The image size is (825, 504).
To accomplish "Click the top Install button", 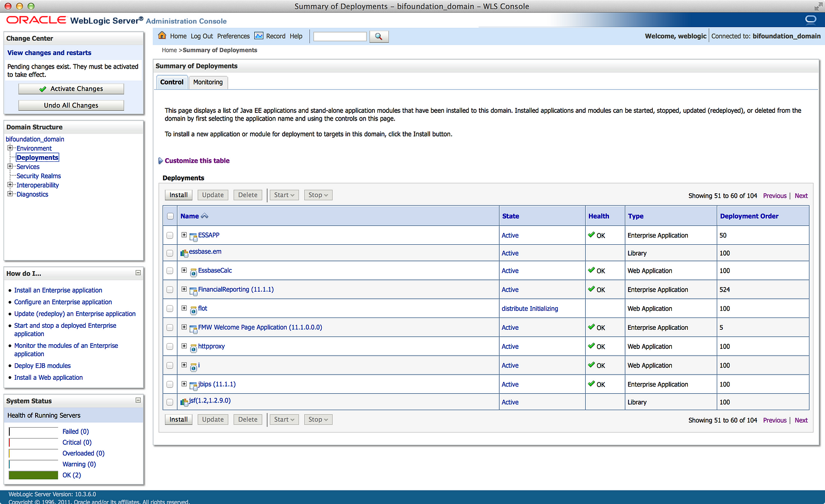I will (178, 195).
